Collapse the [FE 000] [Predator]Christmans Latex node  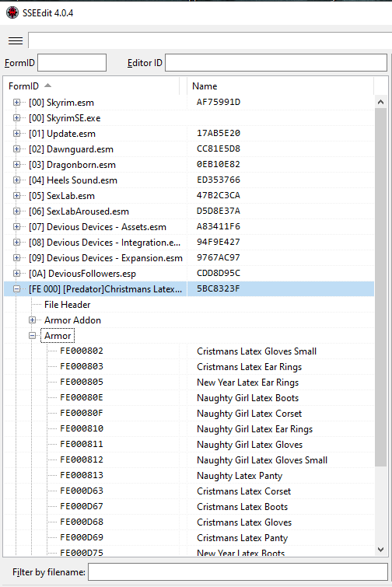(x=16, y=289)
